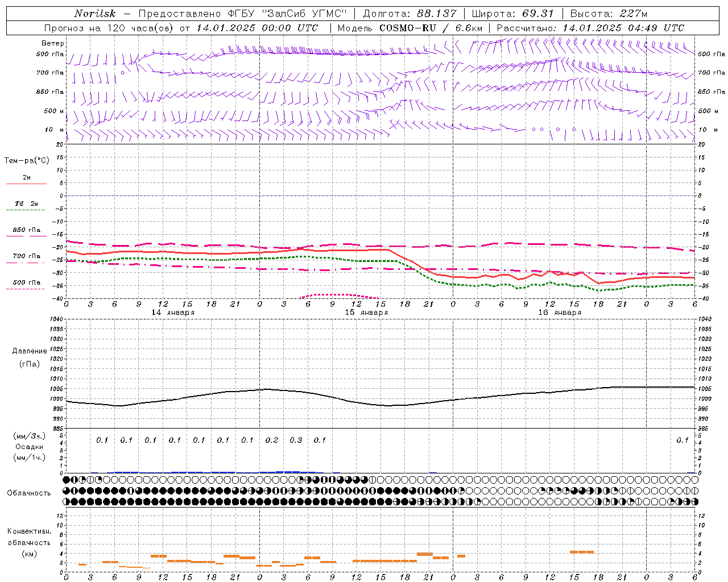
Task: Click the "(мм/3ч.)" precipitation unit label
Action: (x=30, y=436)
